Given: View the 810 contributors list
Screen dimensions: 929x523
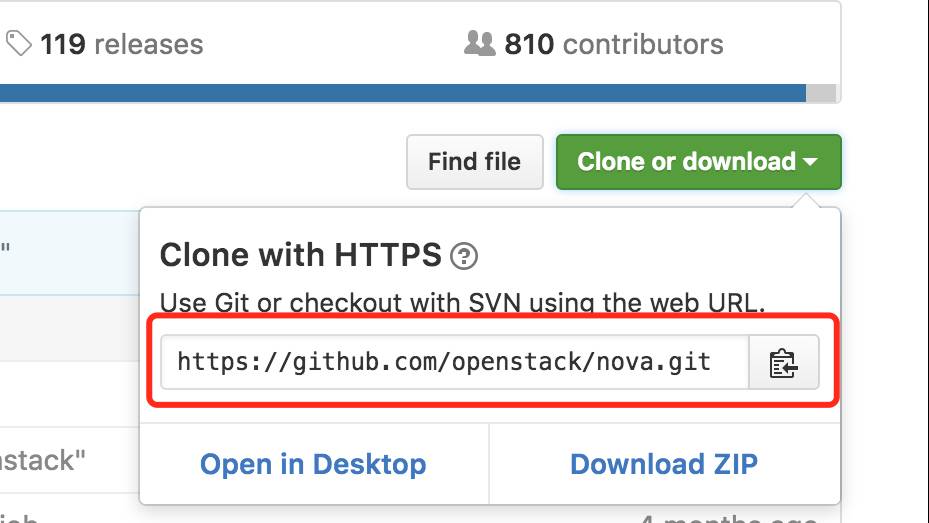Looking at the screenshot, I should point(614,44).
